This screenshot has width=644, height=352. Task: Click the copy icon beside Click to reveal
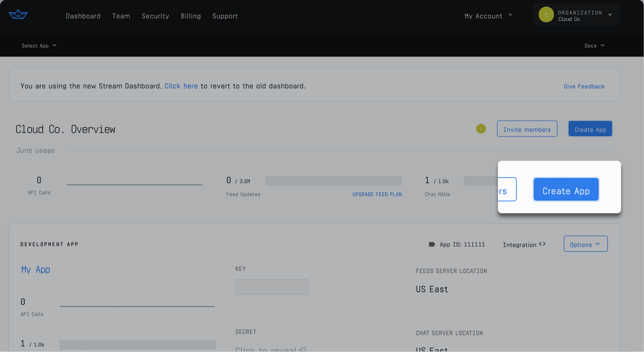[x=303, y=350]
